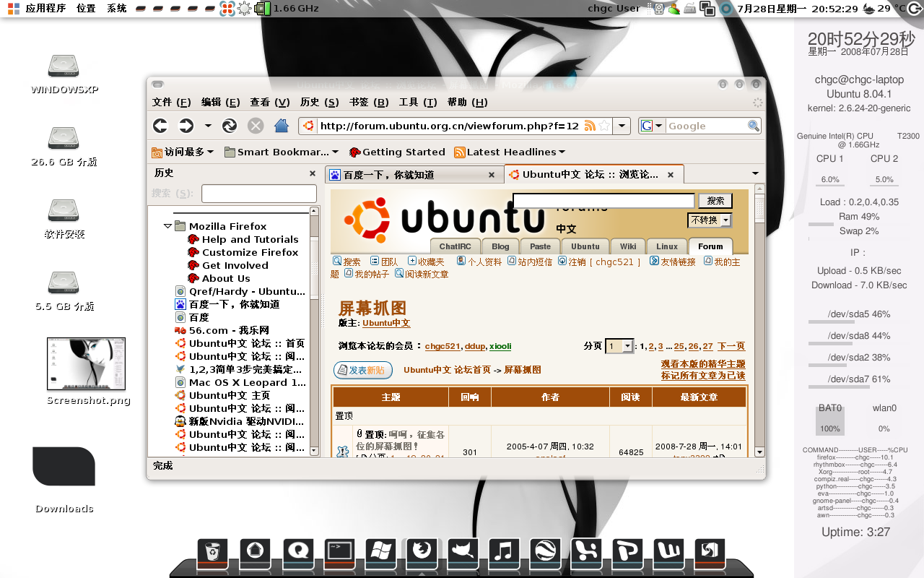
Task: Open the 编辑 (E) menu
Action: 220,103
